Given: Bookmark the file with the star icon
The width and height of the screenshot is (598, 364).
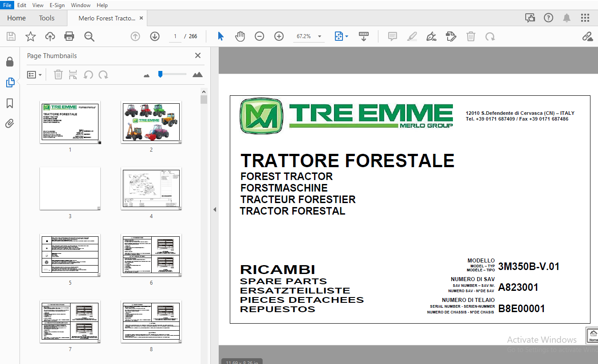Looking at the screenshot, I should (x=30, y=36).
